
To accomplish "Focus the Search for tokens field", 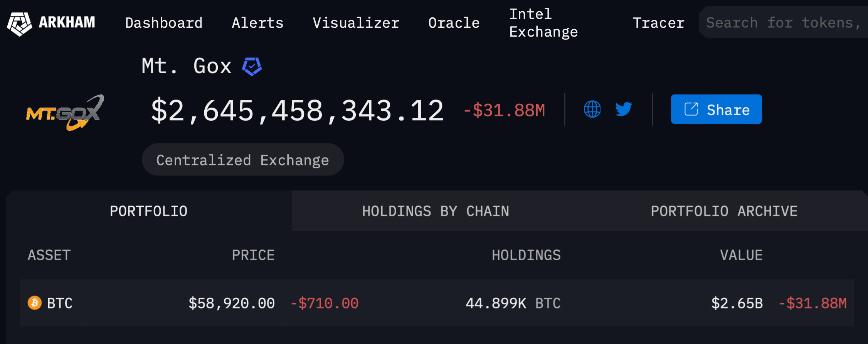I will click(782, 23).
